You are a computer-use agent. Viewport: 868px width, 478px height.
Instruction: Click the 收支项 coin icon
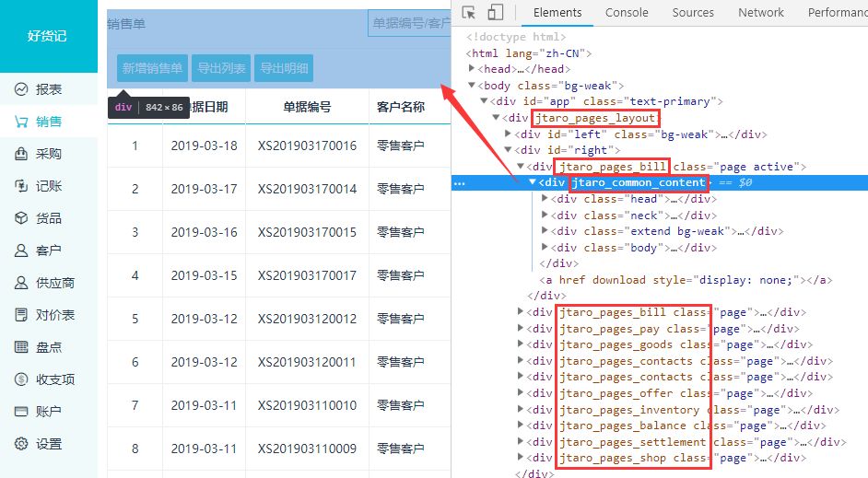[x=21, y=379]
